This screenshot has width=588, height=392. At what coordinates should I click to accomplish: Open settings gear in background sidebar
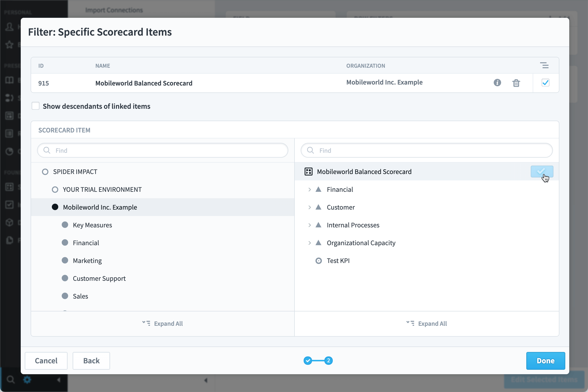(27, 379)
